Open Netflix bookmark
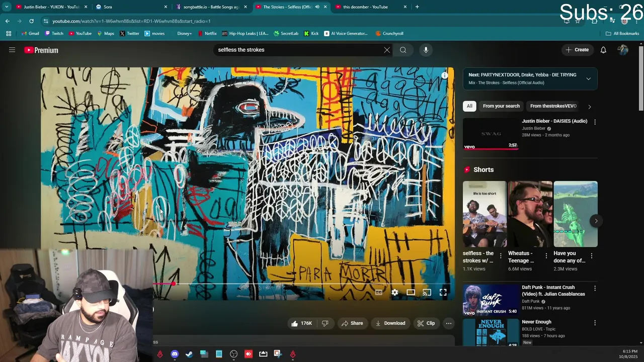Screen dimensions: 644x362 coord(207,33)
